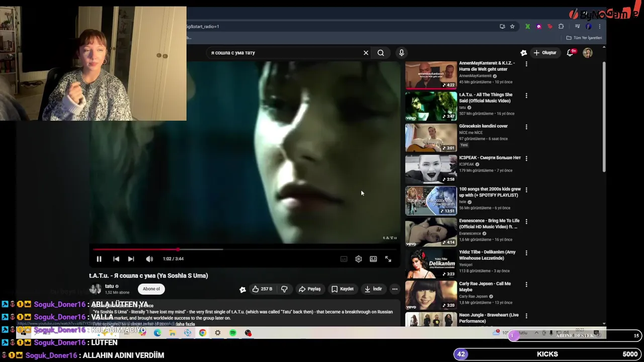Open options for '100 songs that 2000s kids' video
The width and height of the screenshot is (644, 362).
click(526, 190)
